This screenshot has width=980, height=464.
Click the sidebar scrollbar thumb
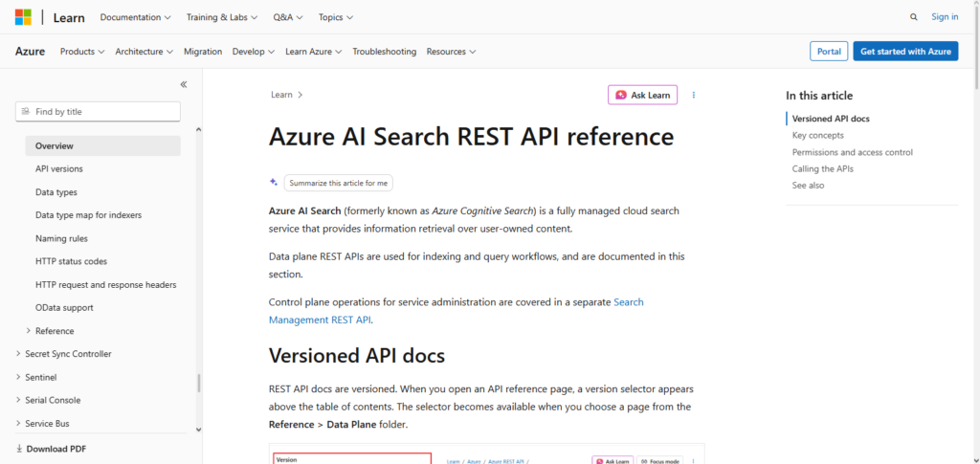click(x=199, y=383)
